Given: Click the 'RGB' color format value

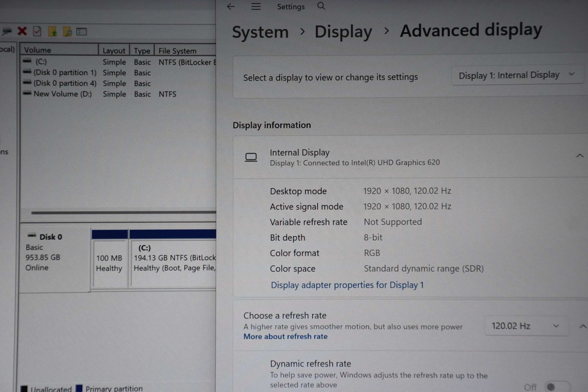Looking at the screenshot, I should point(372,253).
